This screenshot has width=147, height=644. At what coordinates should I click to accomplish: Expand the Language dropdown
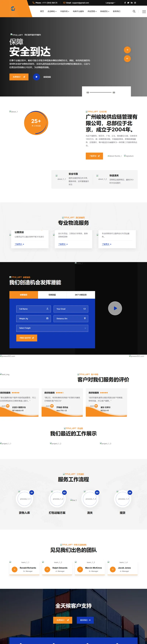110,3
